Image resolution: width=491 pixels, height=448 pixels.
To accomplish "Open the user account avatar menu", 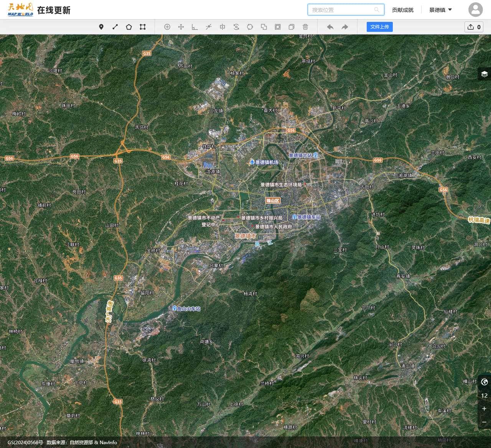I will (x=475, y=10).
